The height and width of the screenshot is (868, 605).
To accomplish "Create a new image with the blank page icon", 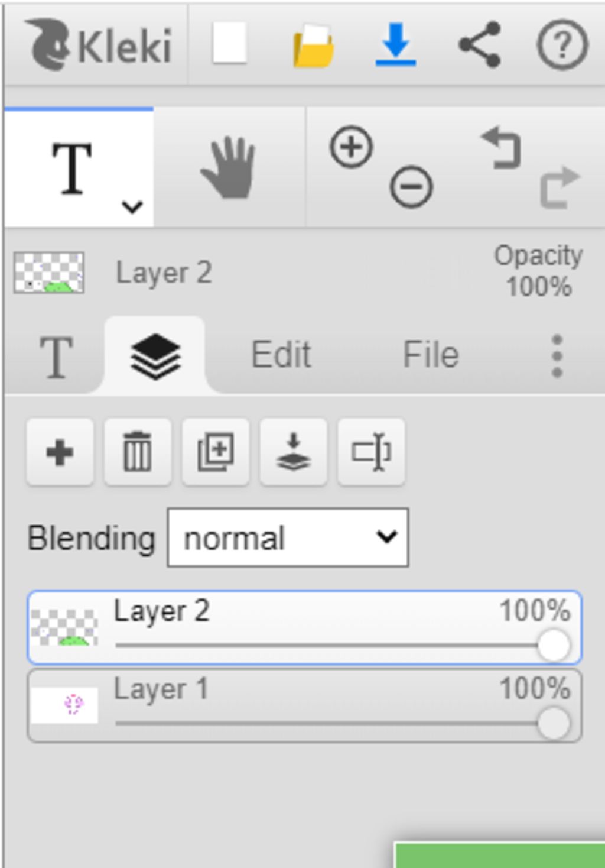I will tap(229, 43).
